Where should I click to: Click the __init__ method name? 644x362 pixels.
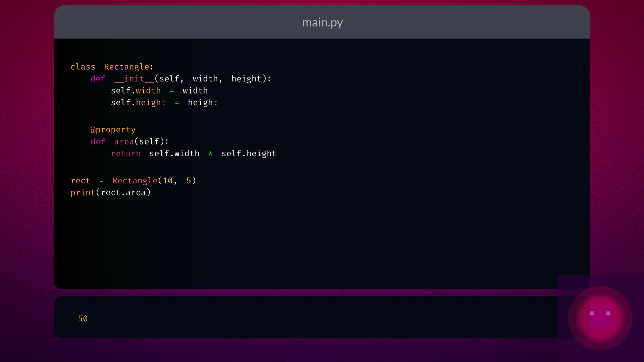coord(134,79)
